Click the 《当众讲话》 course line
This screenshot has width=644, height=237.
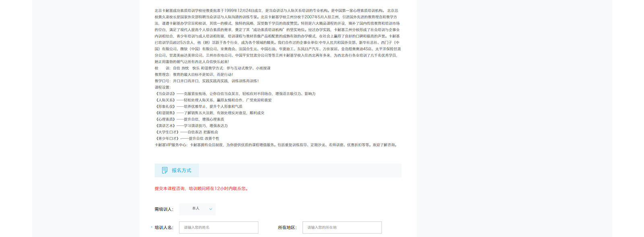(235, 94)
